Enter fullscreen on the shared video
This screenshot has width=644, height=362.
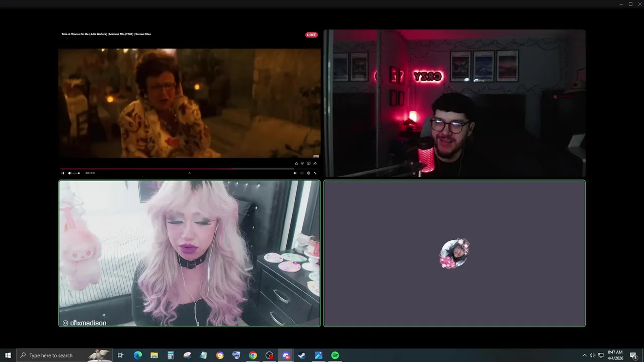pyautogui.click(x=315, y=173)
